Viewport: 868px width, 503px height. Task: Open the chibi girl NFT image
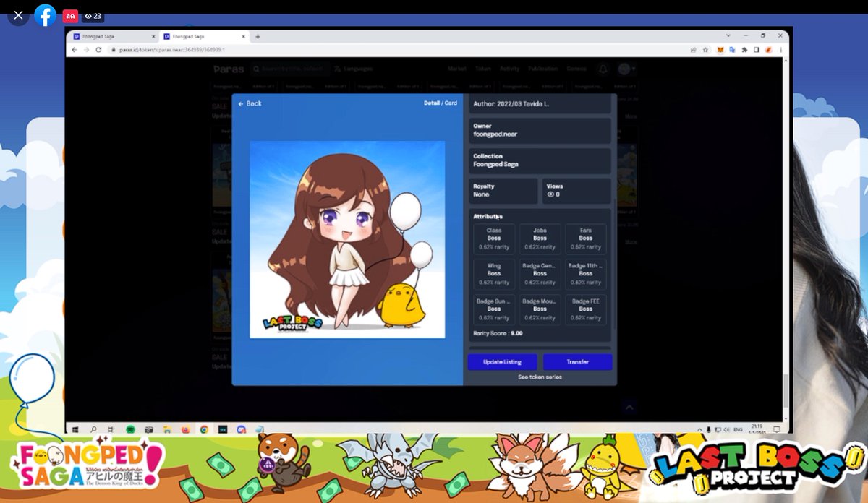(347, 239)
